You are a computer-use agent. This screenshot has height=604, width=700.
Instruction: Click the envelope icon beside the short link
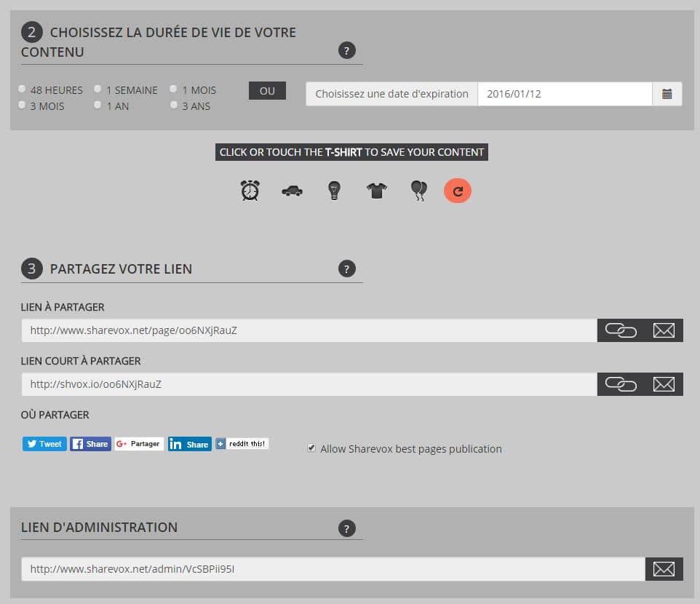point(664,384)
